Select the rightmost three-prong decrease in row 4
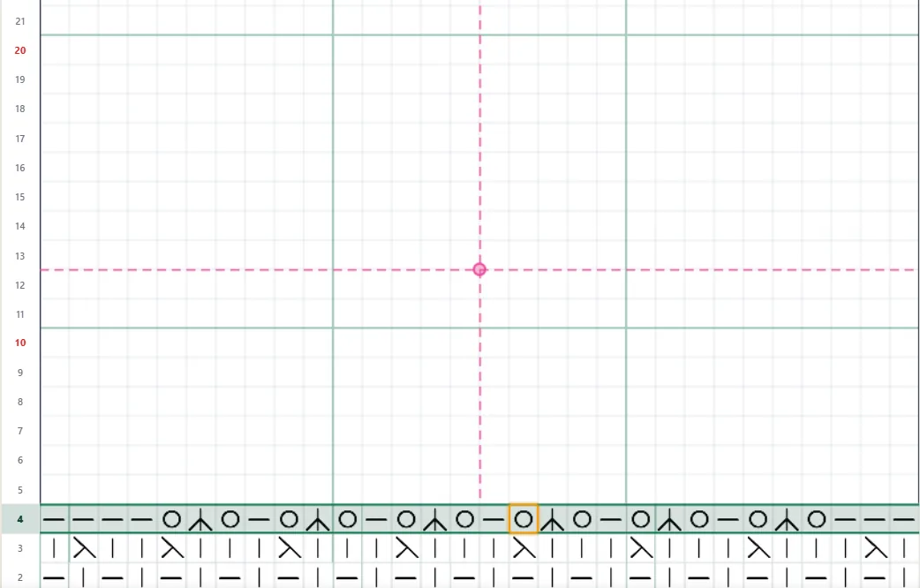The image size is (920, 588). coord(787,520)
